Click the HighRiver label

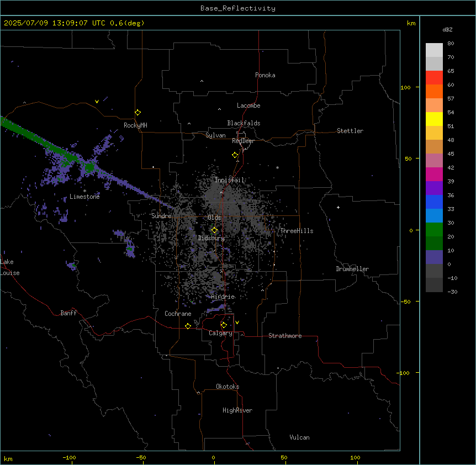coord(237,410)
